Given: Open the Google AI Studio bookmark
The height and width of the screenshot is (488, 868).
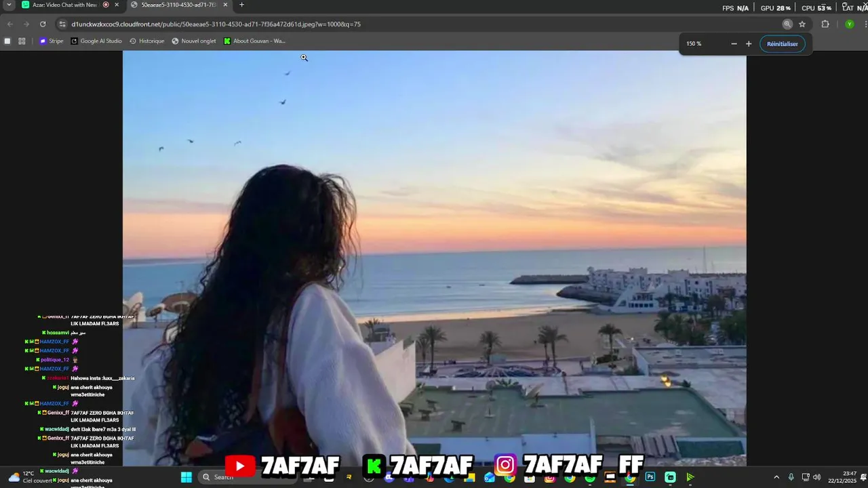Looking at the screenshot, I should [96, 41].
